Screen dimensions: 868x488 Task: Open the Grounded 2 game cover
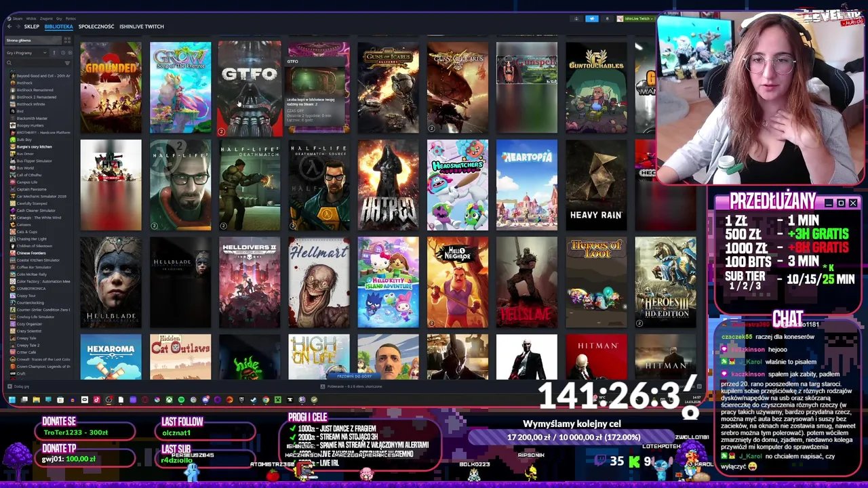pos(111,87)
